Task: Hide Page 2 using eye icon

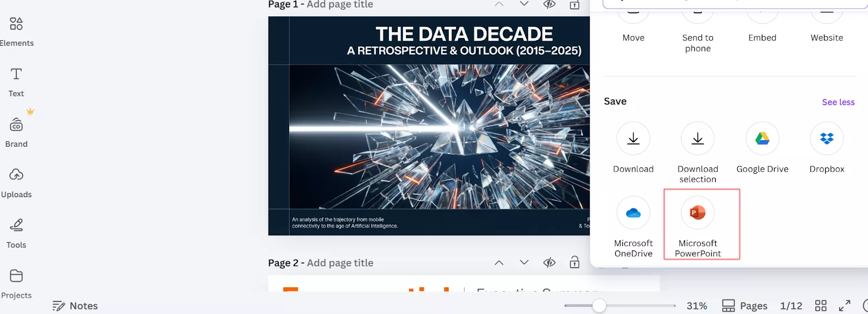Action: [550, 263]
